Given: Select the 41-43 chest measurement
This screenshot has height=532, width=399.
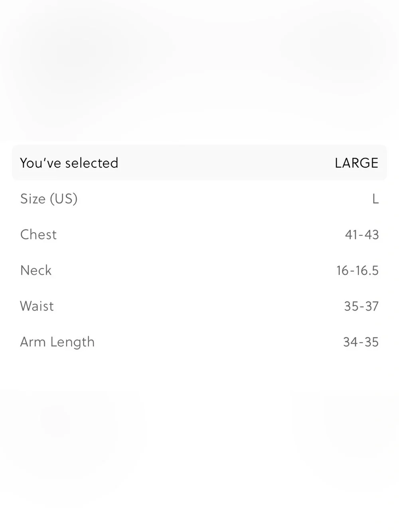Looking at the screenshot, I should click(x=362, y=235).
